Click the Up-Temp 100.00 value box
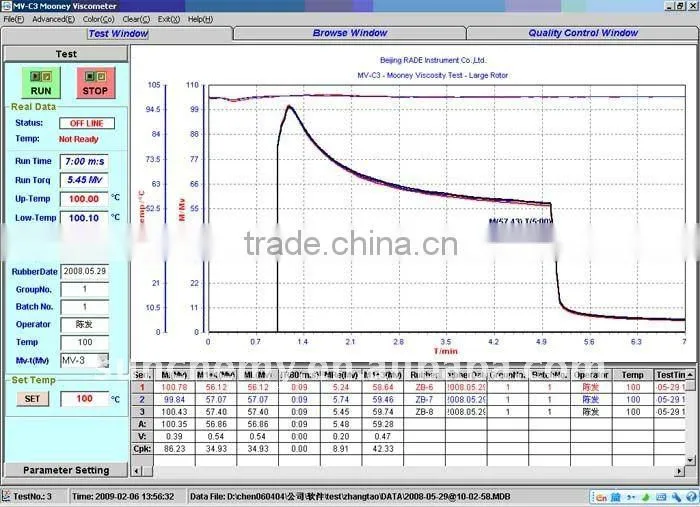 [84, 199]
